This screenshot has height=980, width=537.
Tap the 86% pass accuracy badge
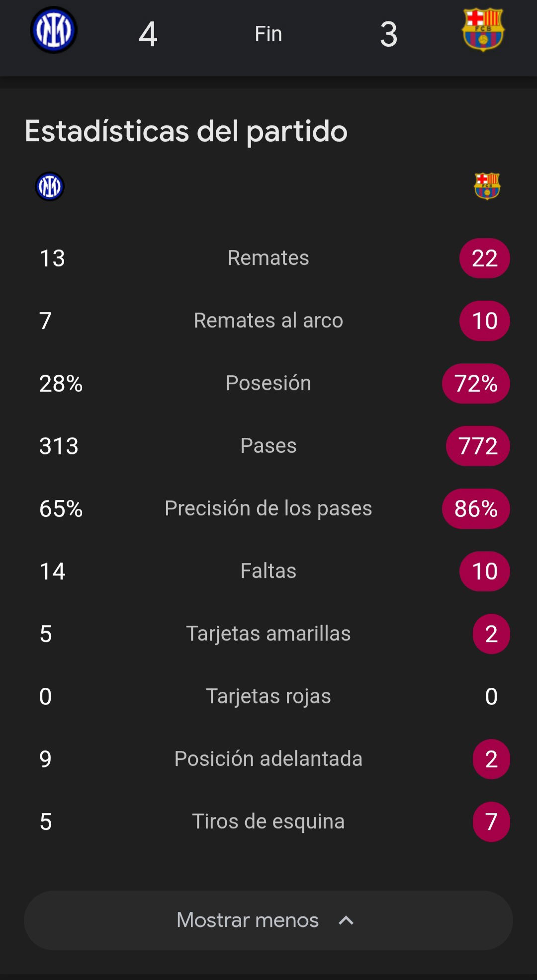pos(476,509)
